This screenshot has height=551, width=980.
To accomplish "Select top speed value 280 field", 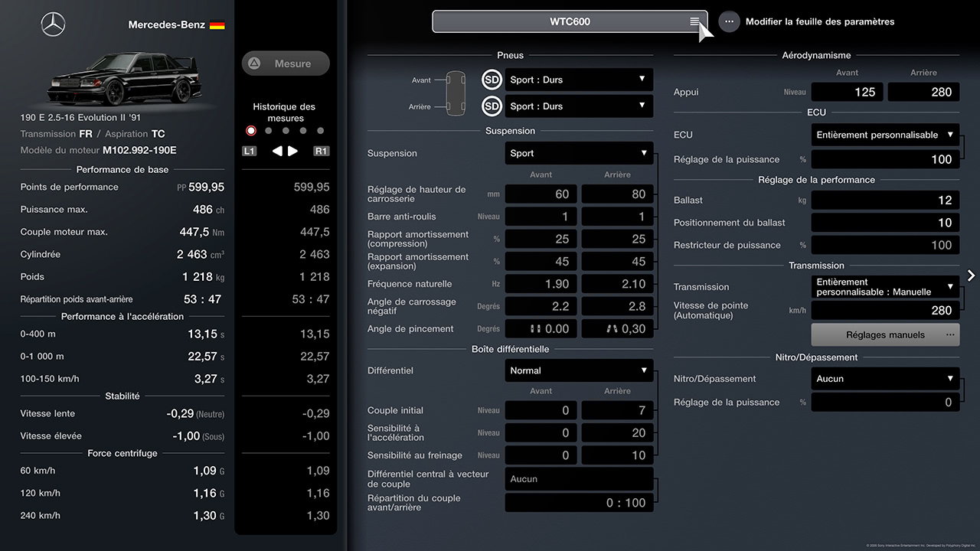I will (886, 311).
